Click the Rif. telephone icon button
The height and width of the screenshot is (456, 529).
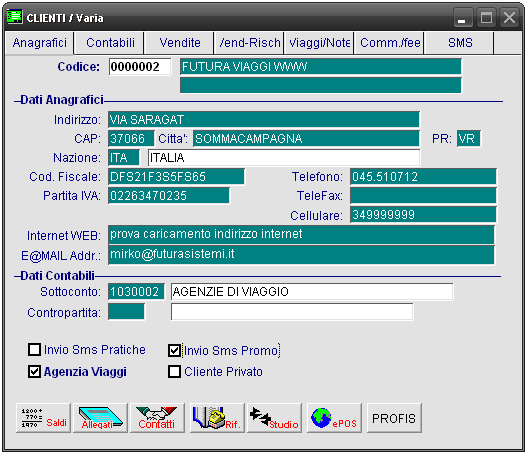point(217,418)
